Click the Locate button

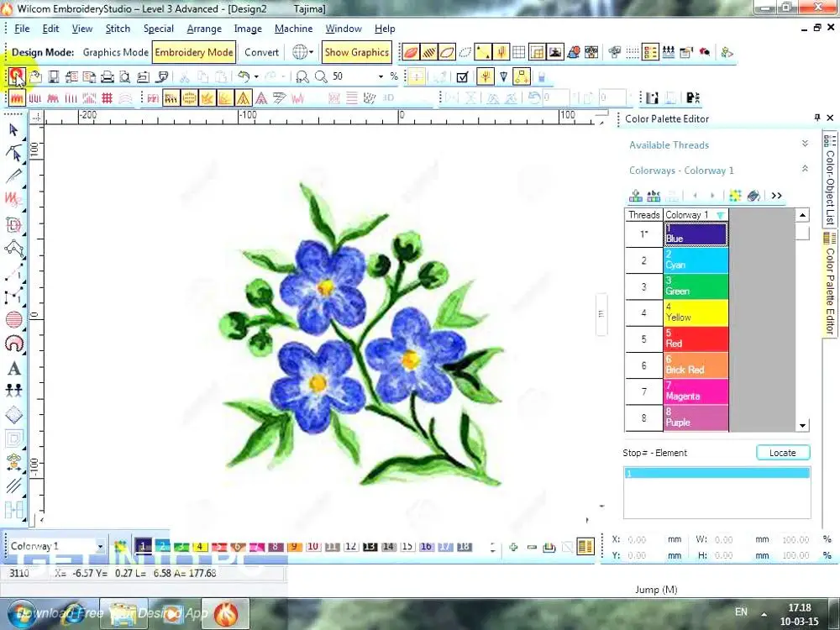[782, 453]
